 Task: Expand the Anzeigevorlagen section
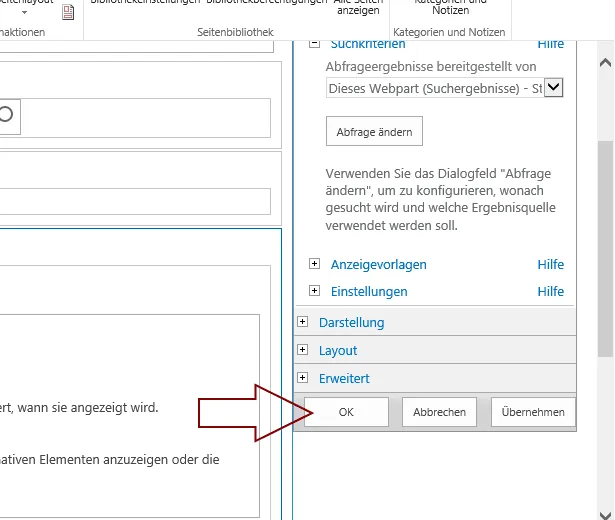tap(314, 264)
